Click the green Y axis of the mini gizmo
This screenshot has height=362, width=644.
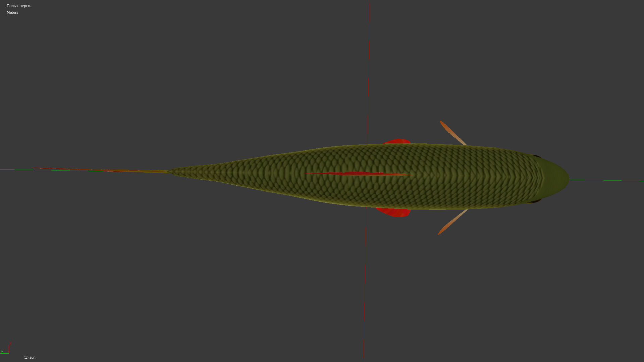4,353
